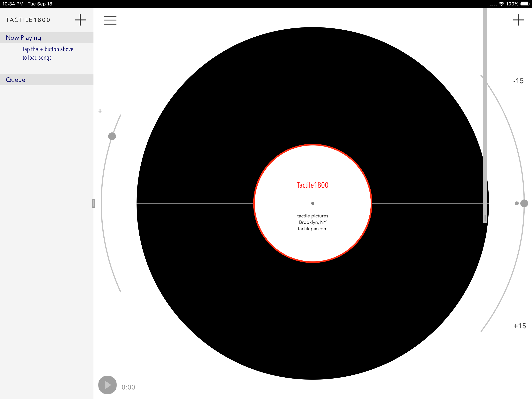Tap the plus icon at top right
This screenshot has height=399, width=532.
519,20
